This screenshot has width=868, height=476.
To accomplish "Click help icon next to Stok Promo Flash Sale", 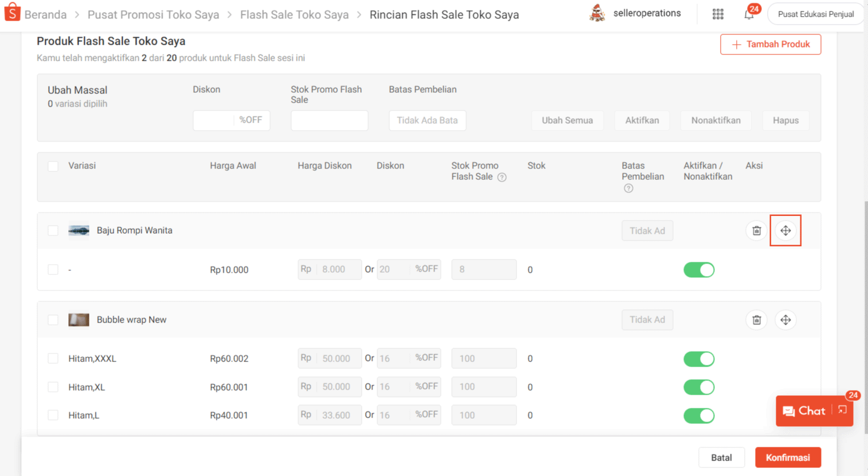I will click(x=502, y=178).
